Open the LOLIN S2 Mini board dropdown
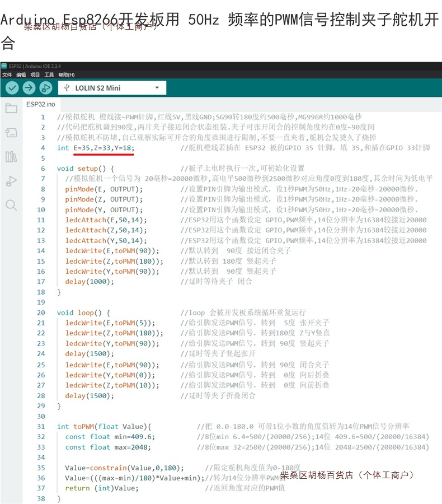This screenshot has width=442, height=504. point(112,88)
